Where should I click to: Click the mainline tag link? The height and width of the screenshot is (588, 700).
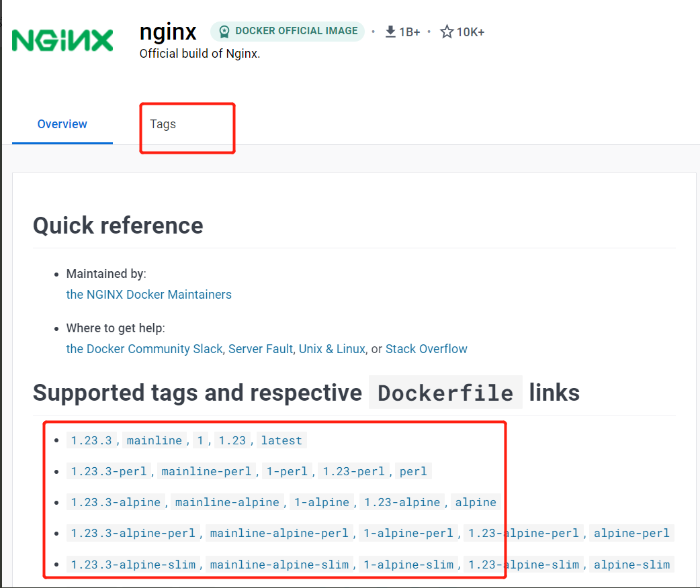tap(155, 440)
